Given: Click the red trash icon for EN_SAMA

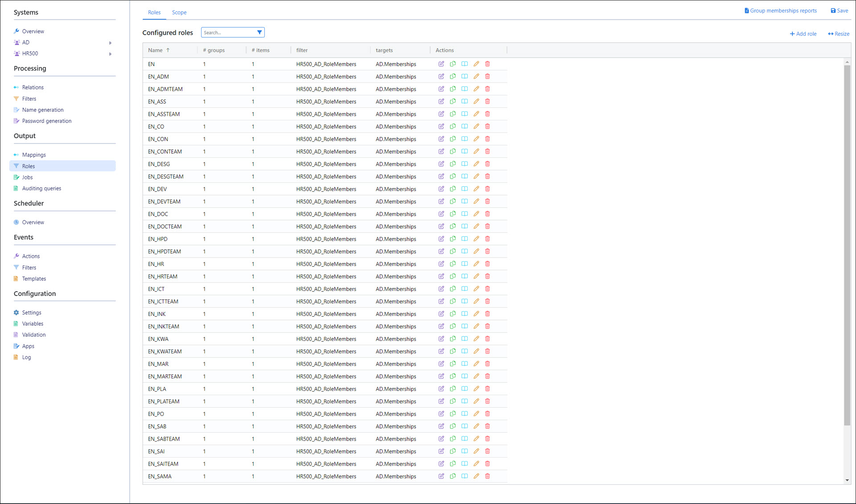Looking at the screenshot, I should [x=487, y=476].
